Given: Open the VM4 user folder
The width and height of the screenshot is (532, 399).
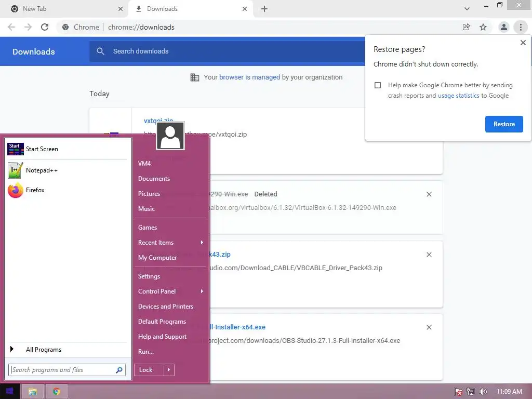Looking at the screenshot, I should point(144,164).
